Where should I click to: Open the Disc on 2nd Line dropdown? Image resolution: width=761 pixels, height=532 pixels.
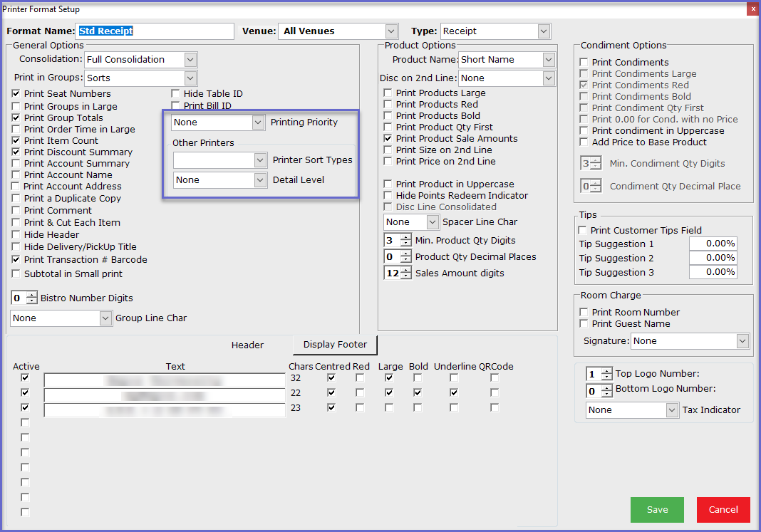coord(506,78)
